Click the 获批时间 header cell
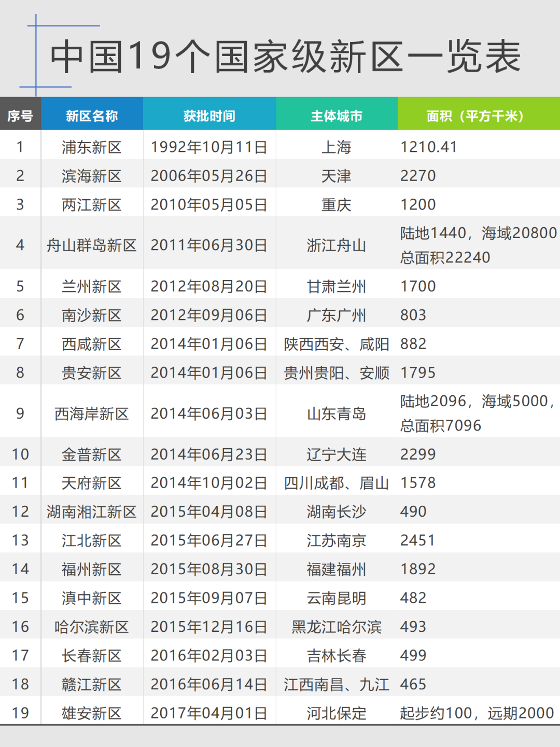This screenshot has height=747, width=560. 209,116
